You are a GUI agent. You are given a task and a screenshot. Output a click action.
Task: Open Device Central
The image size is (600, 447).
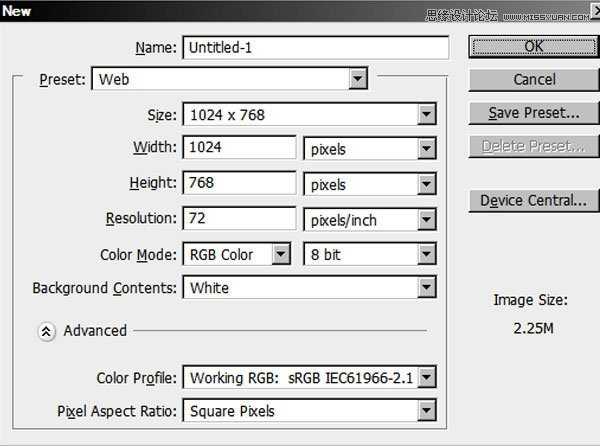pos(534,201)
